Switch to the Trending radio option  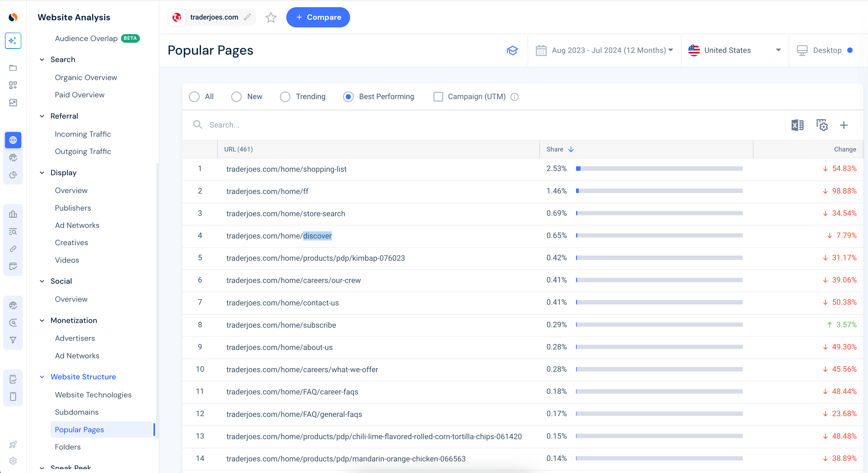tap(285, 97)
